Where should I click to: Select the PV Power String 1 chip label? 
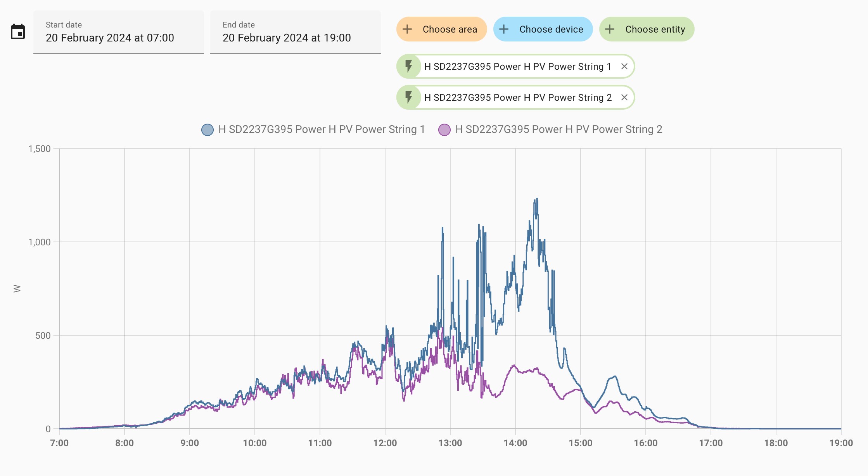[x=518, y=67]
